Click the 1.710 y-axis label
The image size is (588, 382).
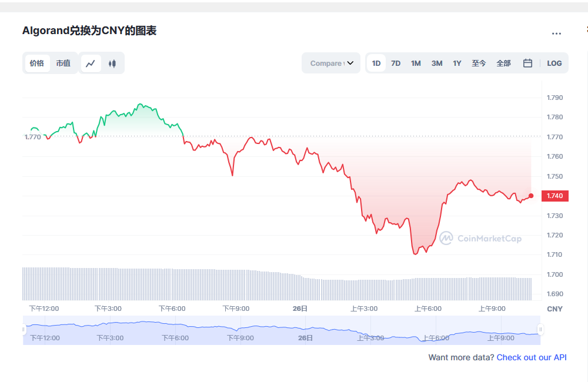[x=554, y=254]
